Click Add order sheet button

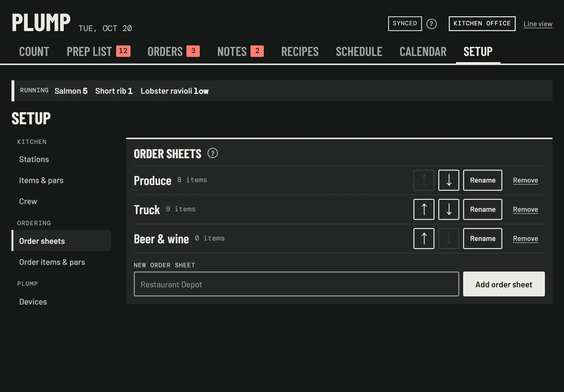tap(504, 284)
